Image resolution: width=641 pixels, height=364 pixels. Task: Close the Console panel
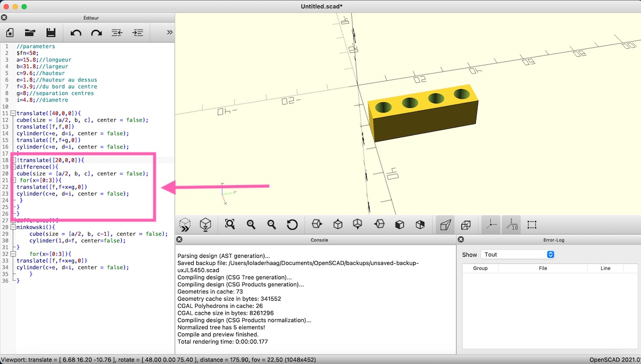click(179, 240)
